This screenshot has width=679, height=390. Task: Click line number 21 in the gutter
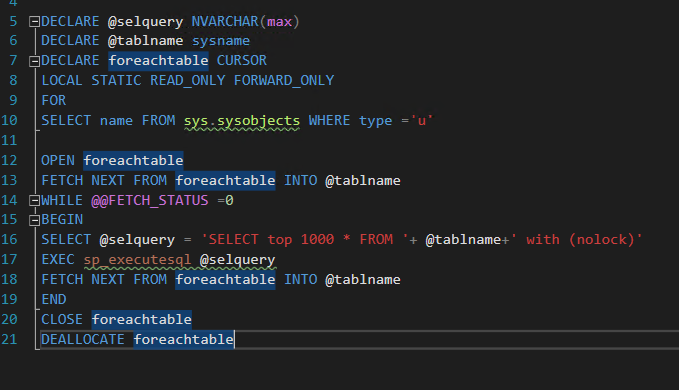point(9,339)
